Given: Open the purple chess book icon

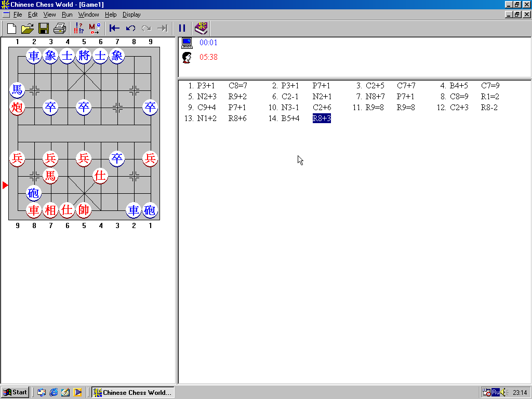Looking at the screenshot, I should point(201,29).
